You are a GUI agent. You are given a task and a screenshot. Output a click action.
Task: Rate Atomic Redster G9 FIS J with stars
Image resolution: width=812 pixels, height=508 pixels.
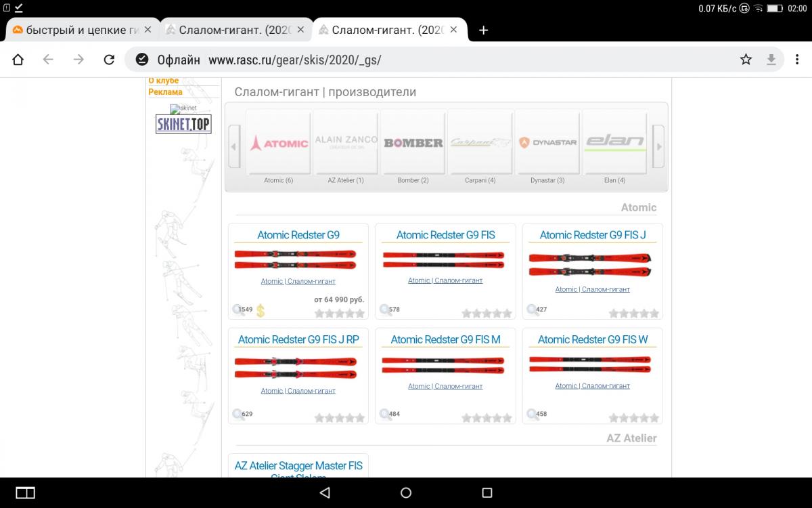(x=634, y=314)
